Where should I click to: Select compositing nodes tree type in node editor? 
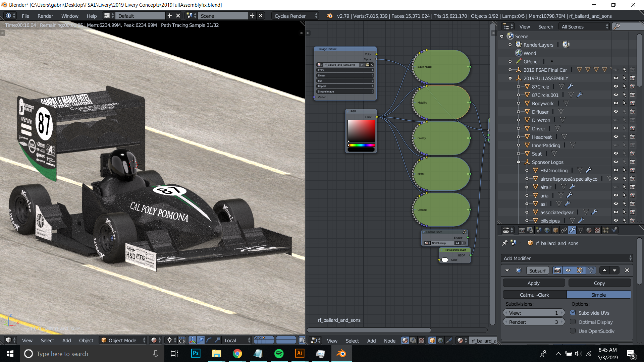(x=413, y=341)
